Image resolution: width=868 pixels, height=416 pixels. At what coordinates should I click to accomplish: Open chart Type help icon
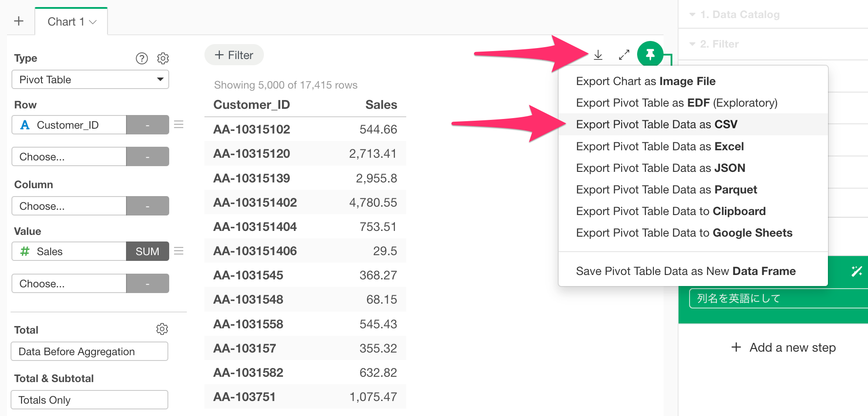point(141,59)
